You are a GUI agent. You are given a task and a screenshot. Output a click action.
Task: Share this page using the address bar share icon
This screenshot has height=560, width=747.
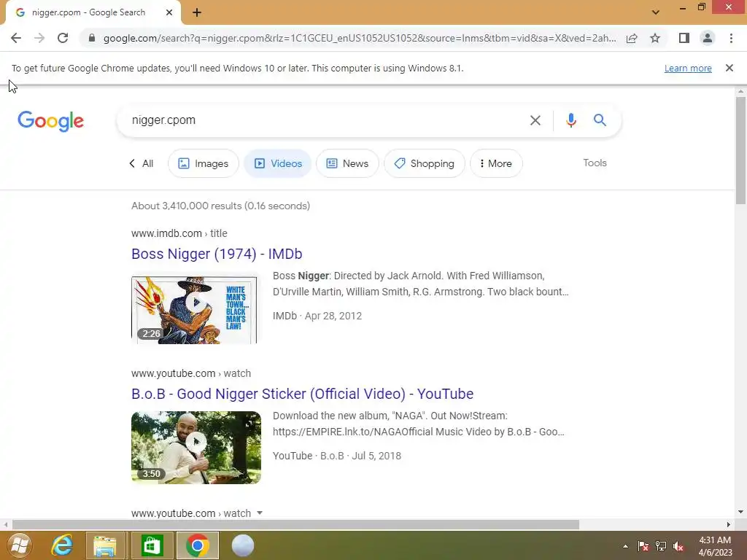coord(632,38)
